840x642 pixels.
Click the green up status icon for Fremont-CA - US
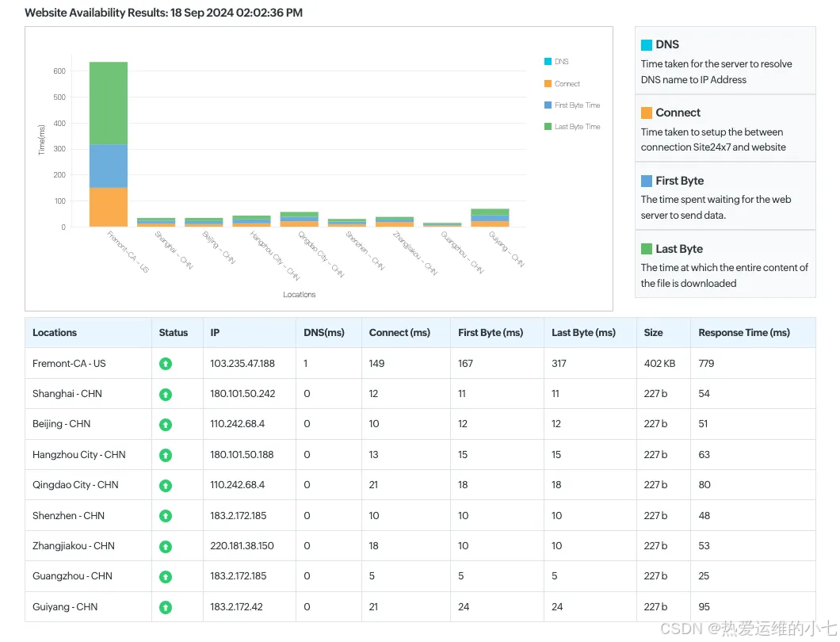[166, 364]
